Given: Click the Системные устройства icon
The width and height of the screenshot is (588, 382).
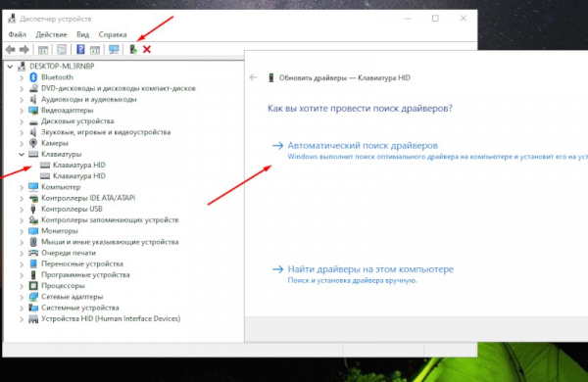Looking at the screenshot, I should [x=33, y=308].
